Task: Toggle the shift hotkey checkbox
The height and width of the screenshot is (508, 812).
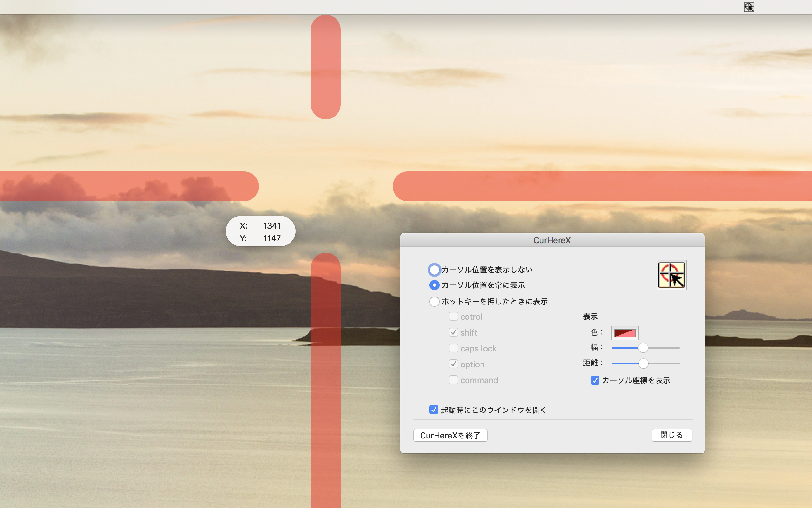Action: click(x=453, y=332)
